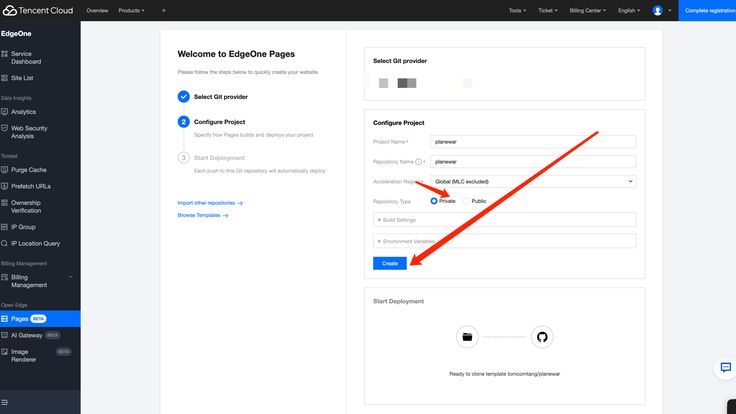Click the Repository Name info icon
This screenshot has height=414, width=736.
(418, 161)
